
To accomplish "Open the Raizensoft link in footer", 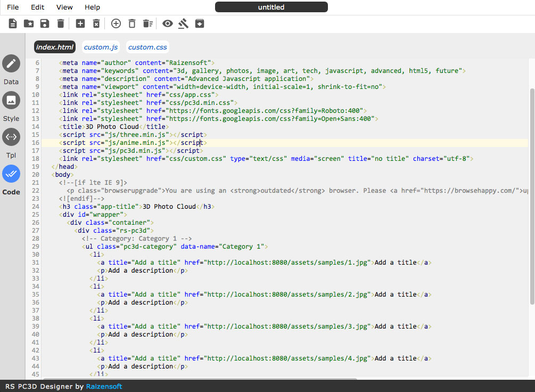I will (x=104, y=386).
